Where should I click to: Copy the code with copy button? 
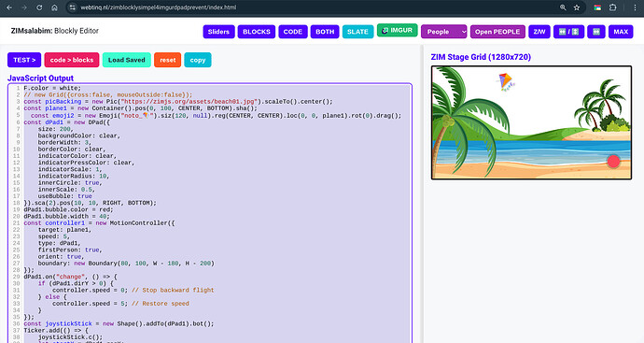click(198, 60)
